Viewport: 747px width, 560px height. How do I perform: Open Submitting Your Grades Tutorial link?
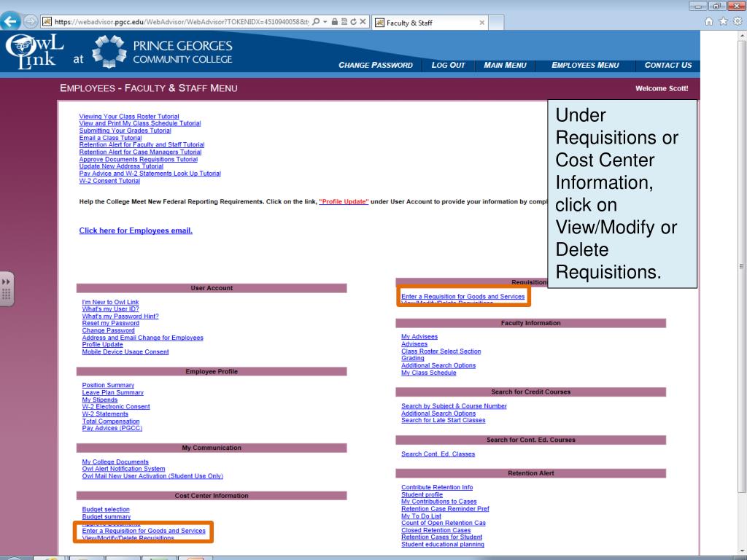coord(125,131)
